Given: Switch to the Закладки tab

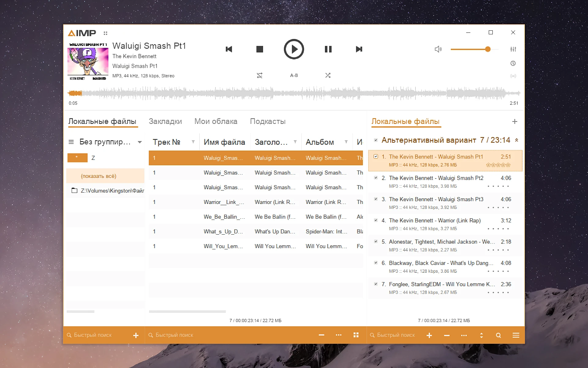Looking at the screenshot, I should pyautogui.click(x=165, y=121).
